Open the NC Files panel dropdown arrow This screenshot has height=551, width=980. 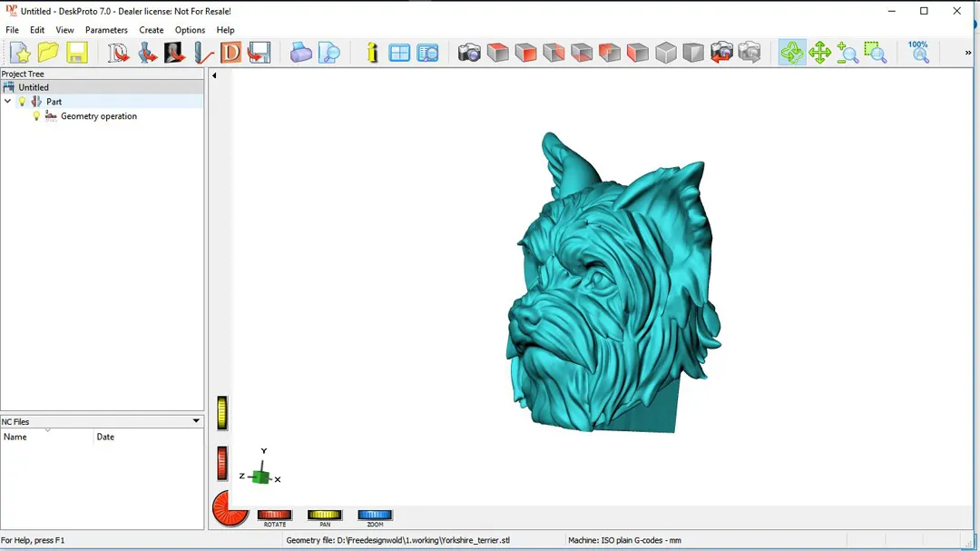pos(196,421)
